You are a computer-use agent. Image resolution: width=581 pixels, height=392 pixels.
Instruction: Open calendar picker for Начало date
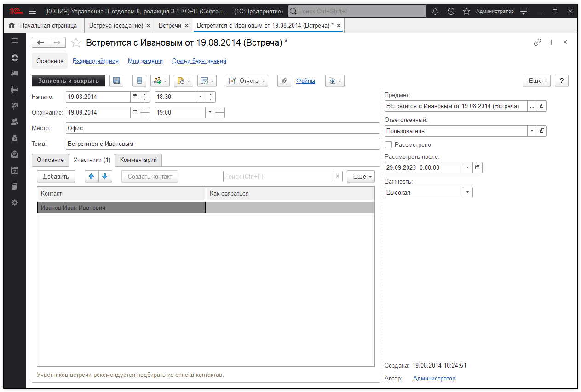(135, 97)
